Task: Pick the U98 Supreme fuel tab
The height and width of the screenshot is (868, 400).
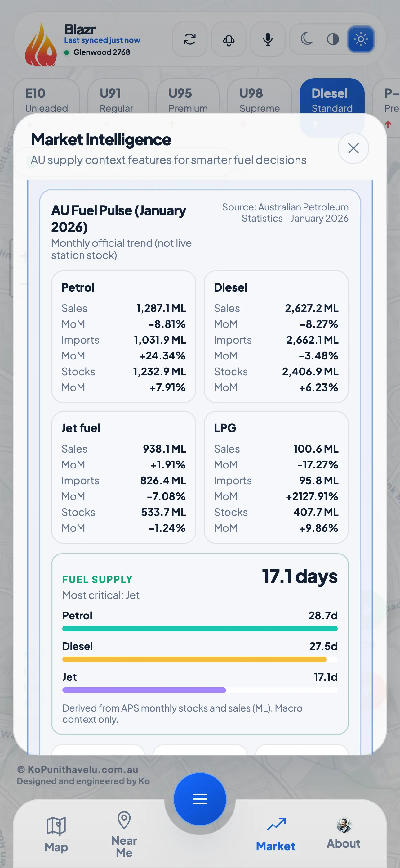Action: 259,100
